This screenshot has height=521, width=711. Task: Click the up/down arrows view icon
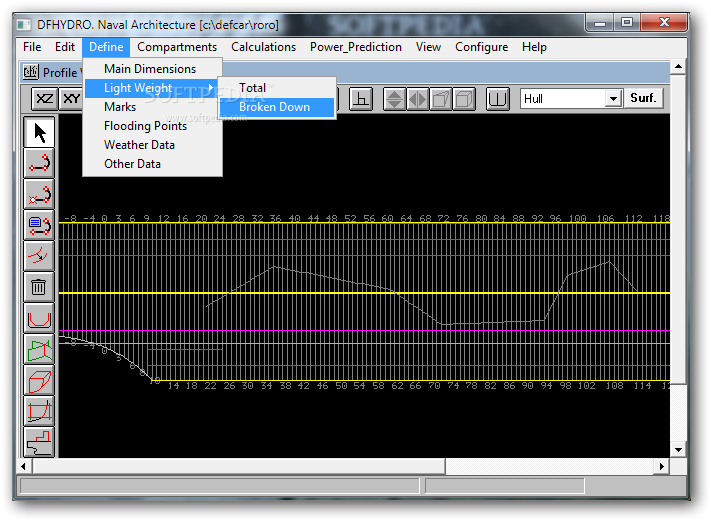(x=394, y=98)
